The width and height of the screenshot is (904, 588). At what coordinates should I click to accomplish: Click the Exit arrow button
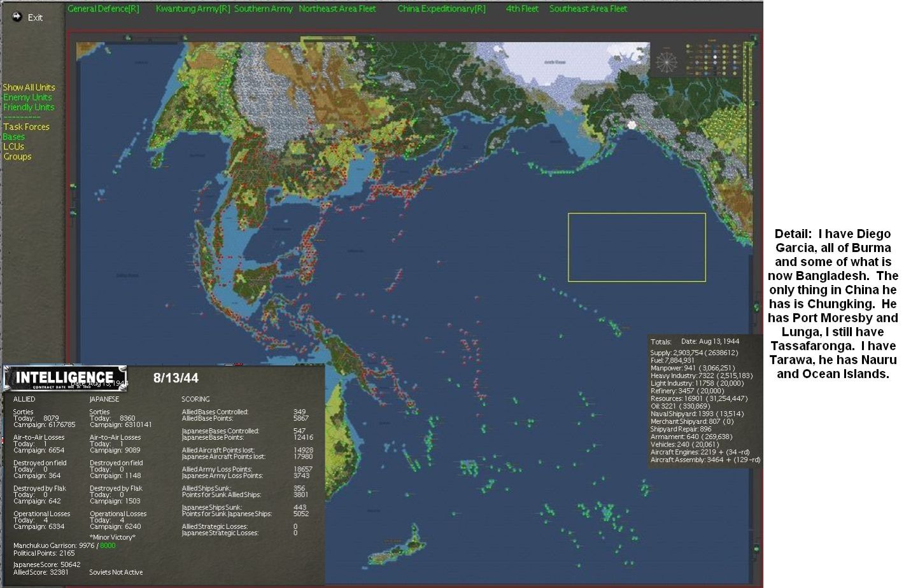(x=17, y=17)
